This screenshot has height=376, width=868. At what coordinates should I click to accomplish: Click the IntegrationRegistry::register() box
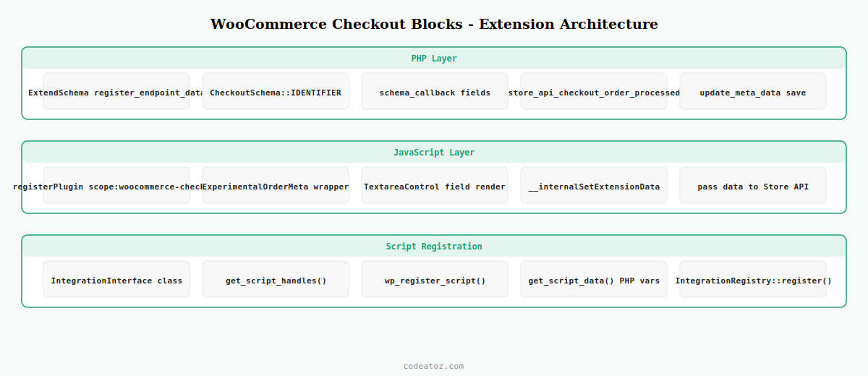point(753,279)
